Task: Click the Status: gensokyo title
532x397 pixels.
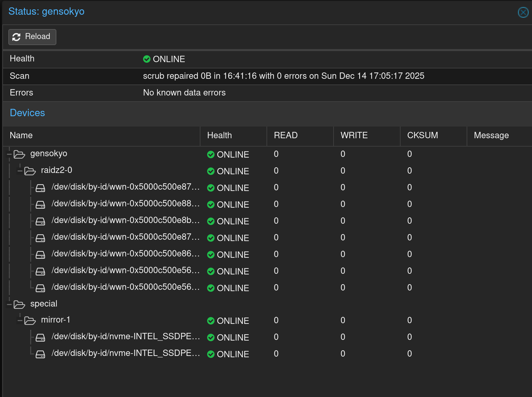Action: coord(46,12)
